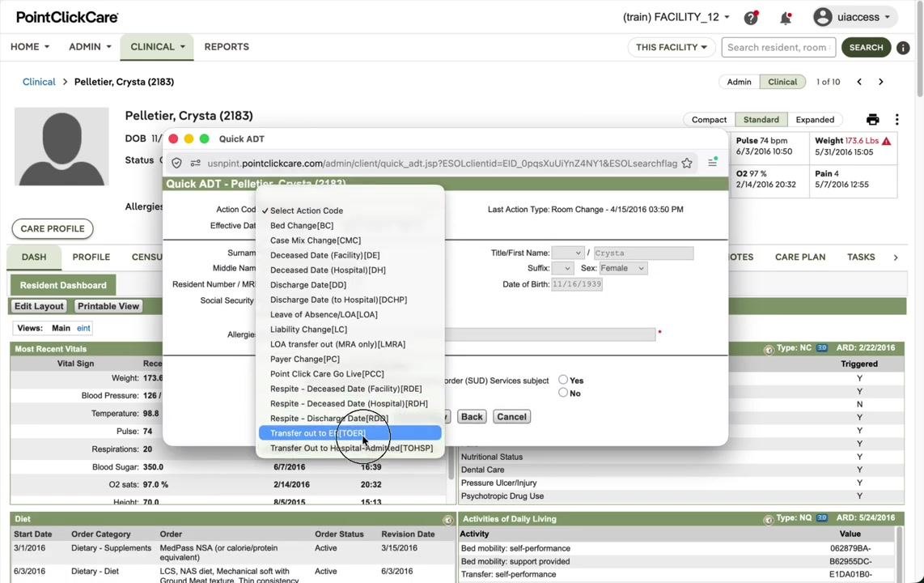Choose Transfer Out to Hospital-Admitted[TOHSP]
This screenshot has height=583, width=924.
click(x=350, y=448)
